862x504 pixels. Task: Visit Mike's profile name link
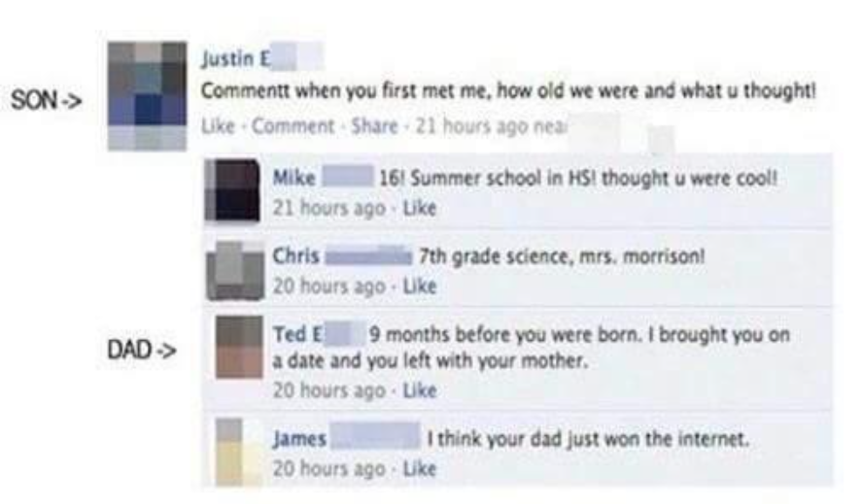coord(294,178)
